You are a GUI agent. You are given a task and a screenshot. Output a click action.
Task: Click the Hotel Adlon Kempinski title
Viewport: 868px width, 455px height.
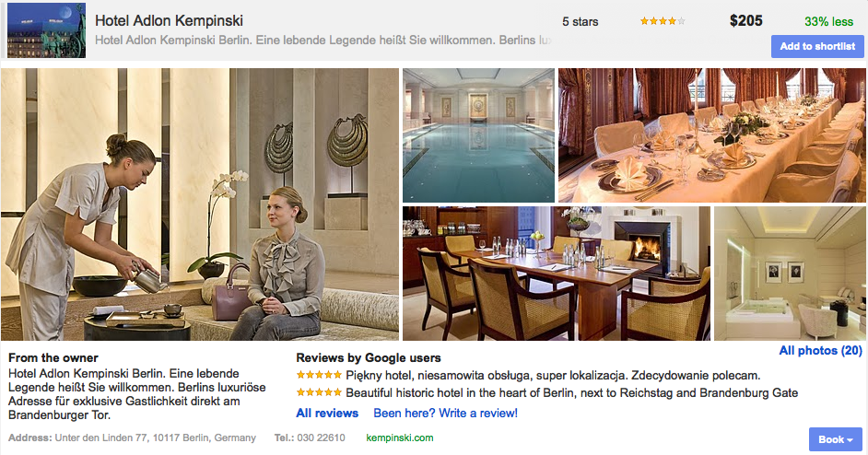(x=169, y=20)
